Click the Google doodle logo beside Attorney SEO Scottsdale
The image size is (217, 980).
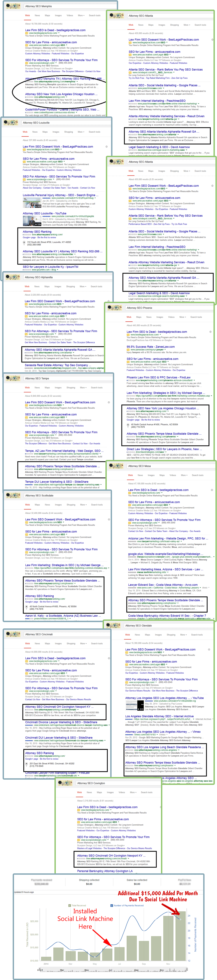[x=13, y=495]
